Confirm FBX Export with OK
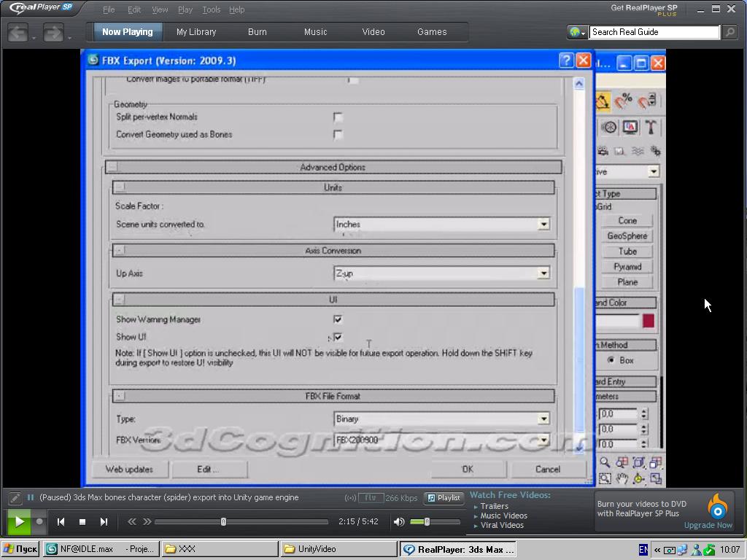The image size is (747, 560). 468,470
